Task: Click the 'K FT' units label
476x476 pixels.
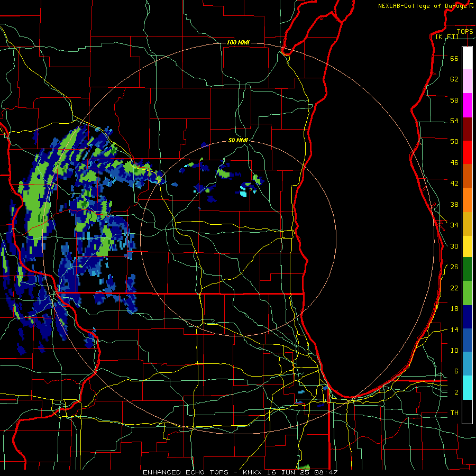Action: (447, 36)
